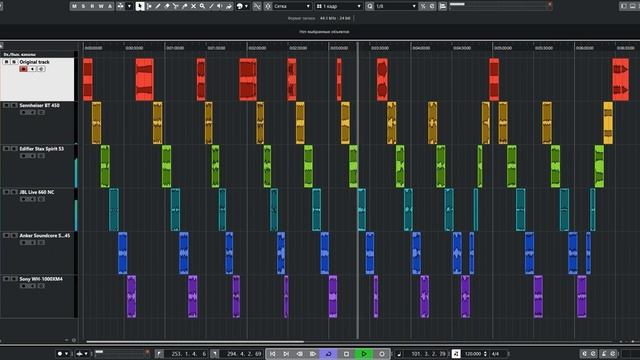Solo the Anker Soundcore track
The image size is (640, 360).
click(x=14, y=236)
